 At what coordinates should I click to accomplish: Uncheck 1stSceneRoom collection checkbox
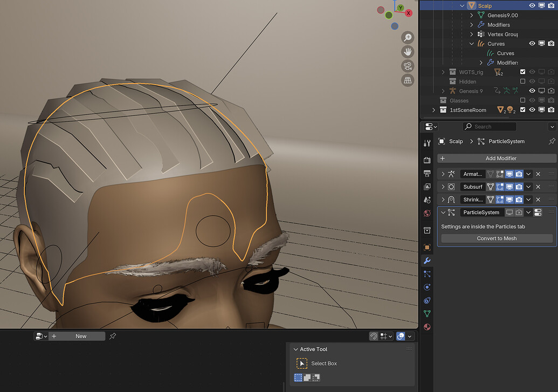pyautogui.click(x=522, y=109)
